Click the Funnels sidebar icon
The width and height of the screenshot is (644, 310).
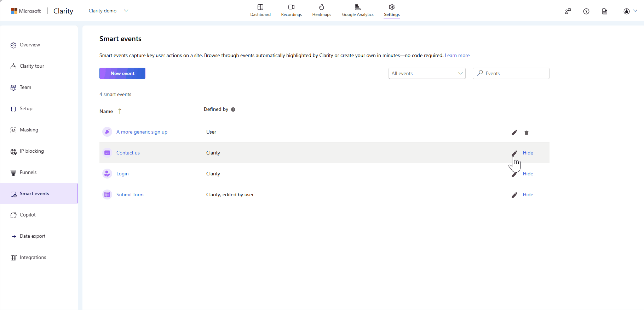click(13, 173)
